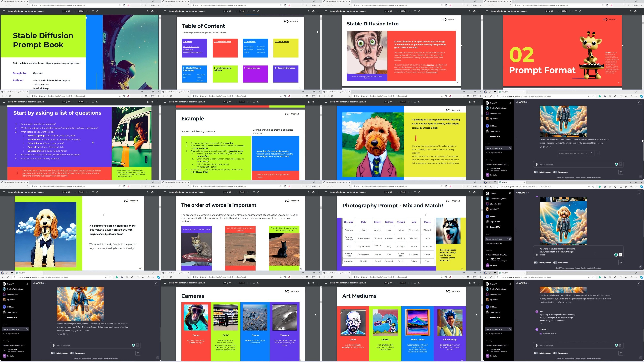Zoom in on the Stable Diffusion Intro PDF window

pos(409,11)
